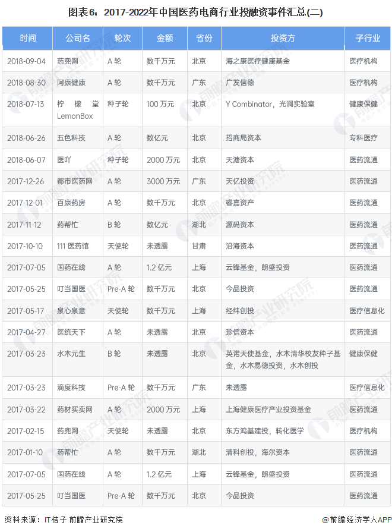The height and width of the screenshot is (532, 392).
Task: Select the date 2017-04-27
Action: [26, 332]
